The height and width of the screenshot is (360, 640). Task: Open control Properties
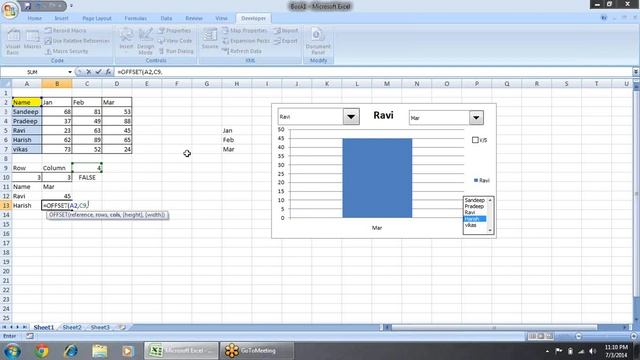[174, 31]
